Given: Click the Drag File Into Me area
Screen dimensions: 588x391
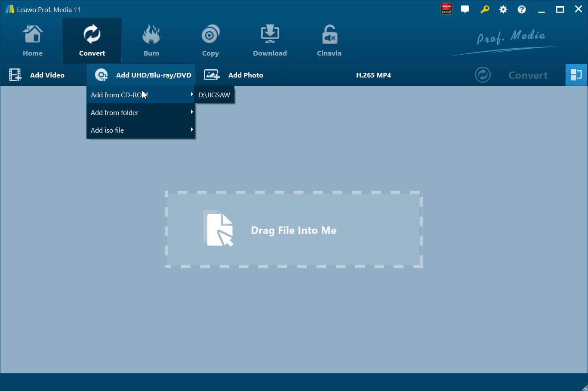Looking at the screenshot, I should point(293,230).
